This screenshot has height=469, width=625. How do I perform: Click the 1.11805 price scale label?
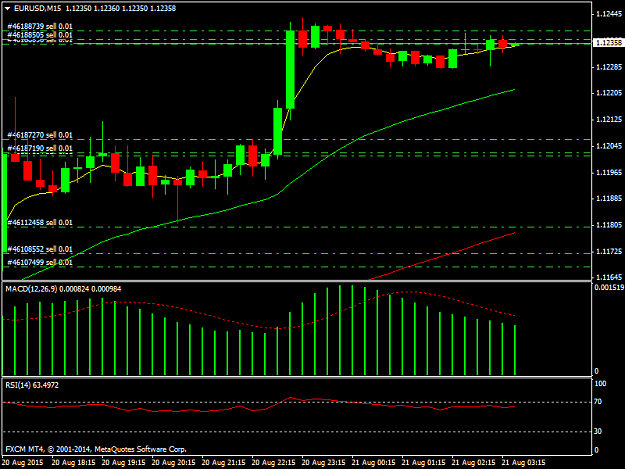coord(609,225)
